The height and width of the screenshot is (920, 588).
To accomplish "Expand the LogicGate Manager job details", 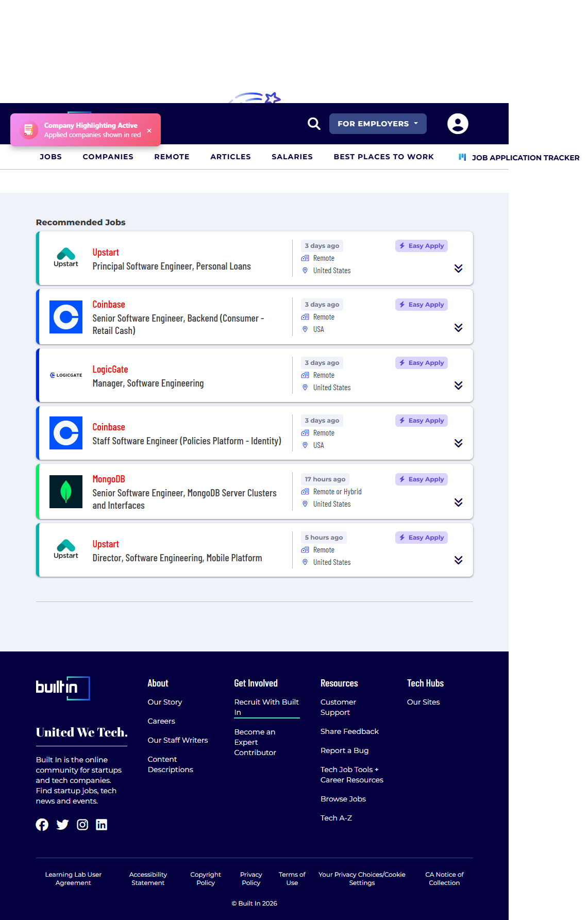I will coord(458,386).
